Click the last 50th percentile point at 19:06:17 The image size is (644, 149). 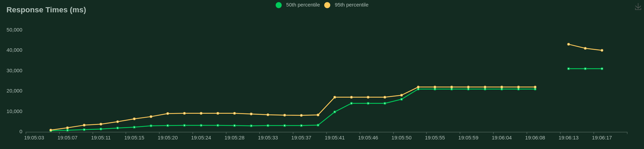click(602, 69)
